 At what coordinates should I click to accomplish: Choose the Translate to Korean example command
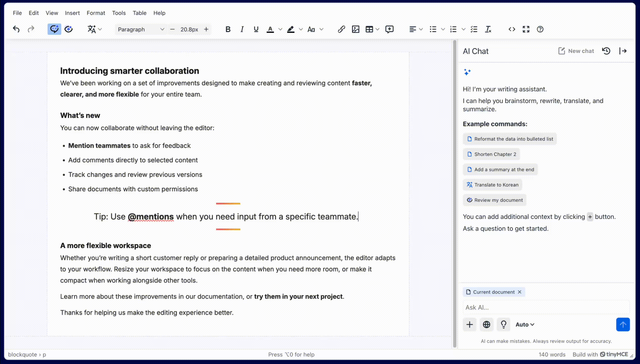[x=492, y=185]
